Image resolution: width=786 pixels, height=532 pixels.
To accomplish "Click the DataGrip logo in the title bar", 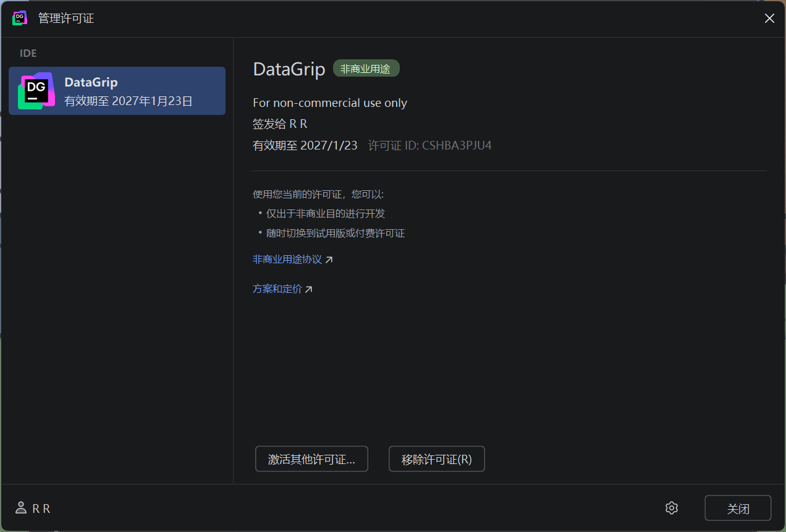I will [x=20, y=19].
